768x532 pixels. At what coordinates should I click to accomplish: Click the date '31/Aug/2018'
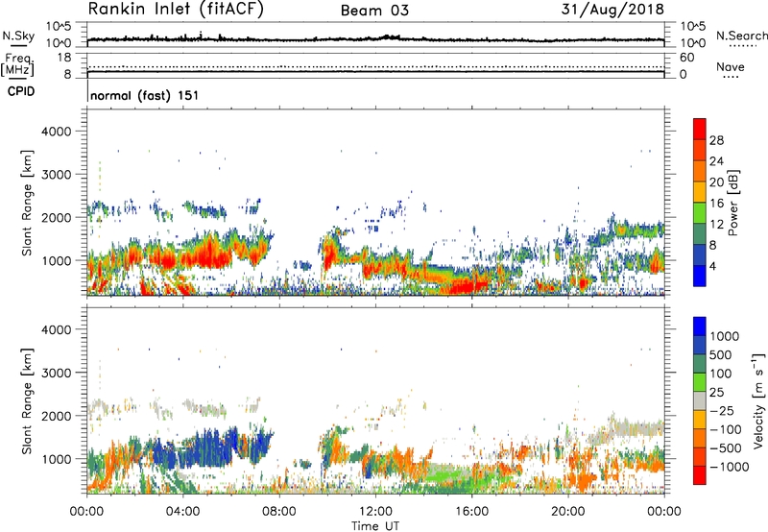(612, 10)
